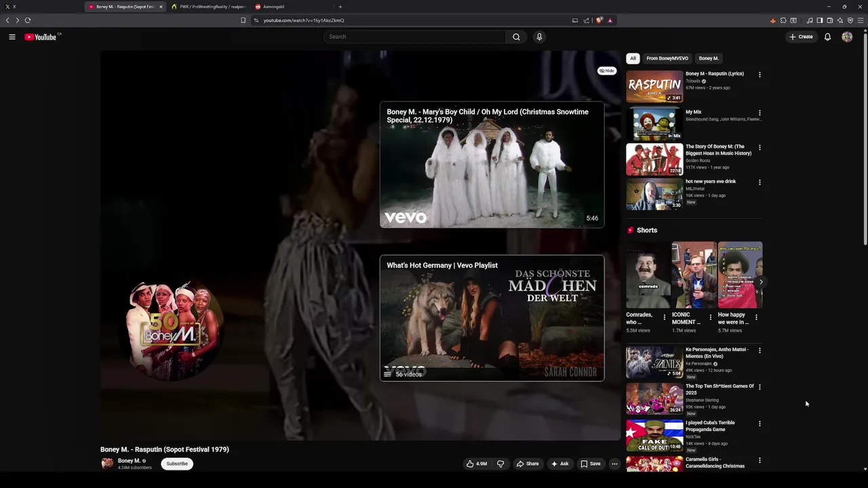Viewport: 868px width, 488px height.
Task: Open options for Boney M - Rasputin (Lyrics)
Action: click(x=759, y=75)
